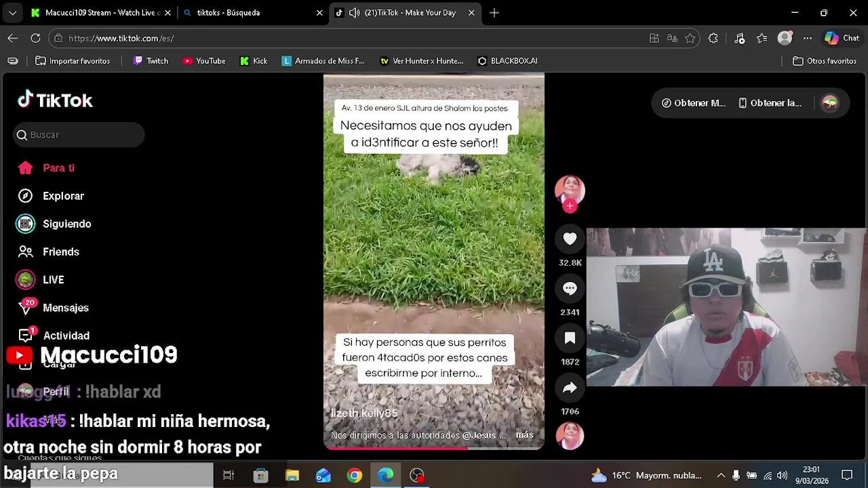Select the TikTok - Make Your Day tab
868x488 pixels.
(410, 12)
